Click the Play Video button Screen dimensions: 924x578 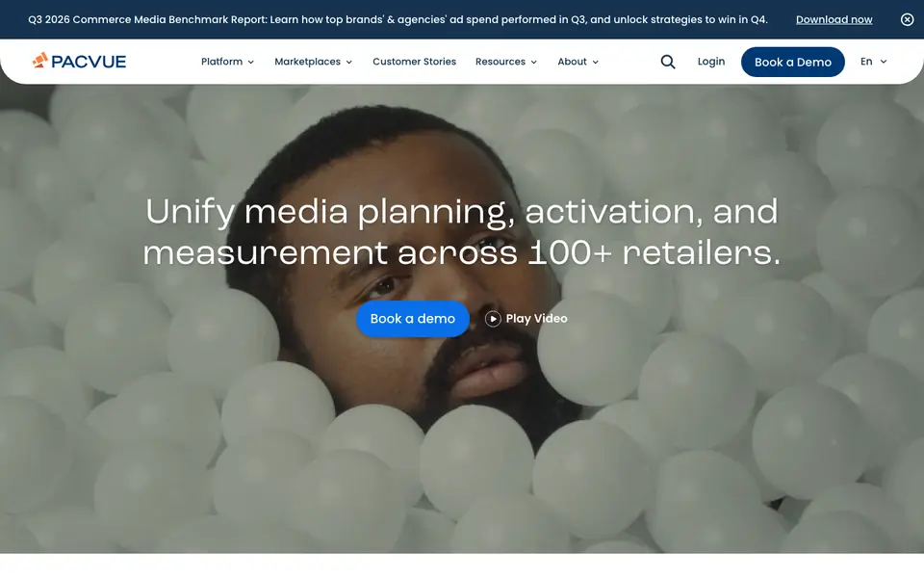(526, 319)
